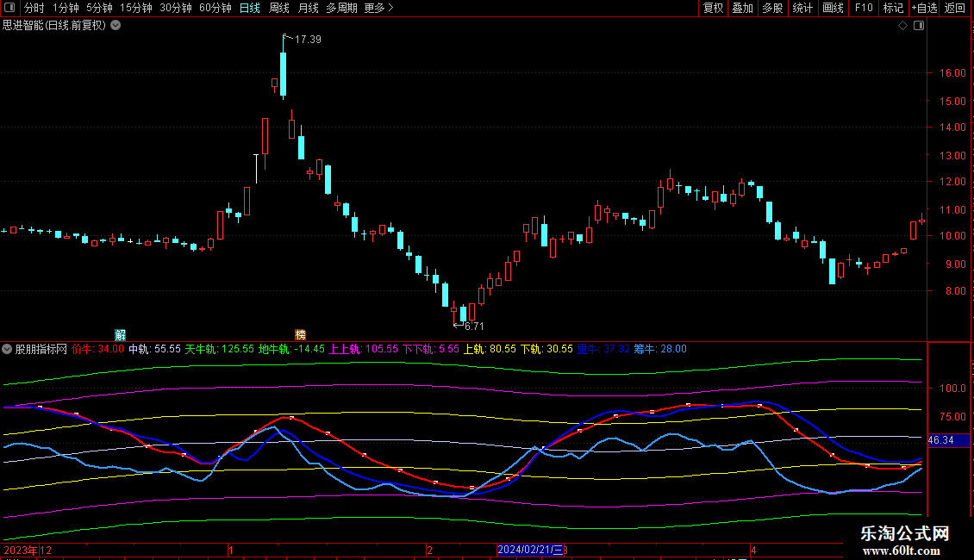Toggle the left sidebar panel icon
The width and height of the screenshot is (974, 560).
[8, 8]
